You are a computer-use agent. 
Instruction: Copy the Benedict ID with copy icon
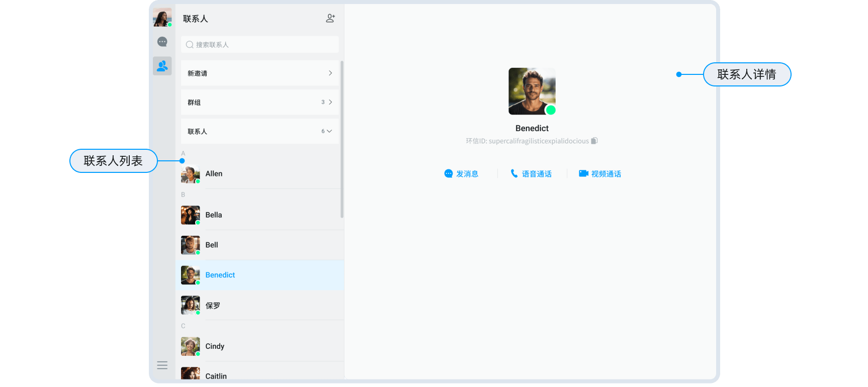click(x=594, y=141)
